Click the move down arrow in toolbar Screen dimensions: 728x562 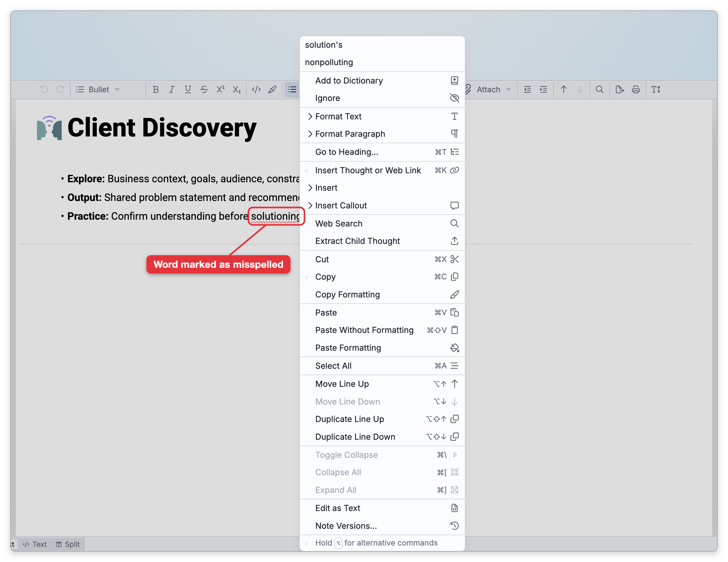[580, 89]
